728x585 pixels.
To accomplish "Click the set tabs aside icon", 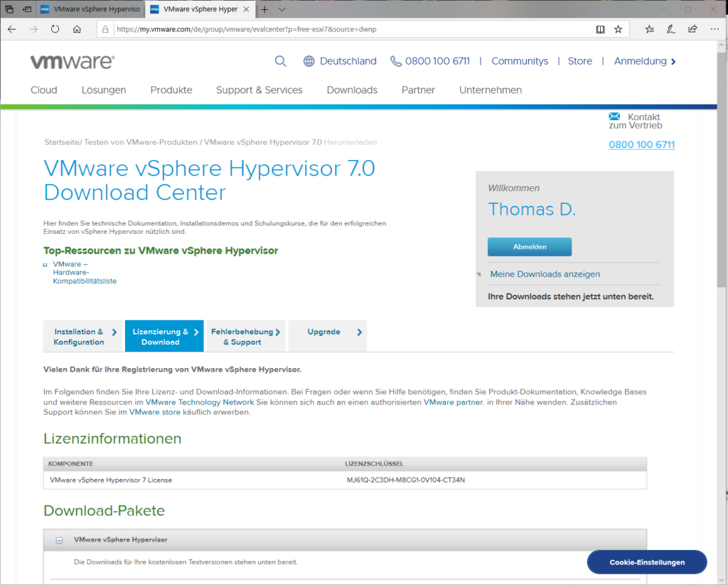I will pos(27,9).
